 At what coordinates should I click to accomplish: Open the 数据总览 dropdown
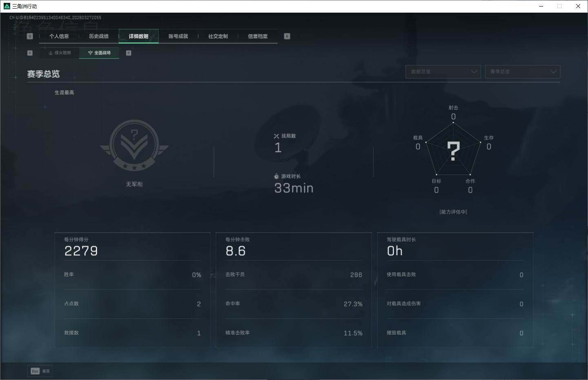443,72
